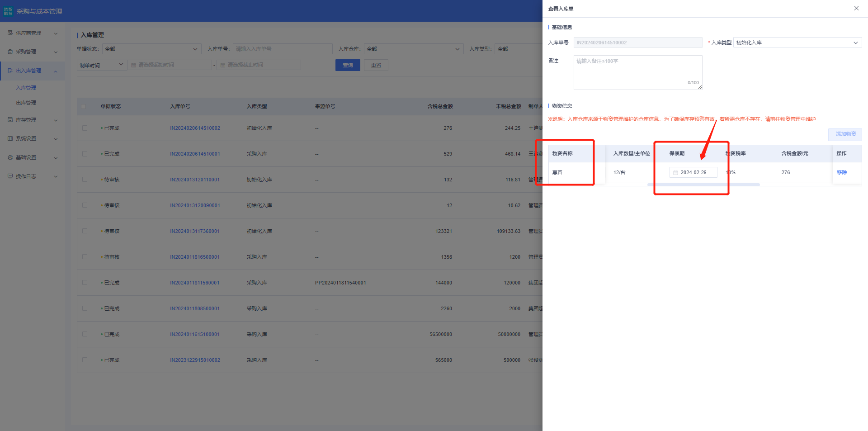The image size is (868, 431).
Task: Click the 保质期 date field showing 2024-02-29
Action: (693, 172)
